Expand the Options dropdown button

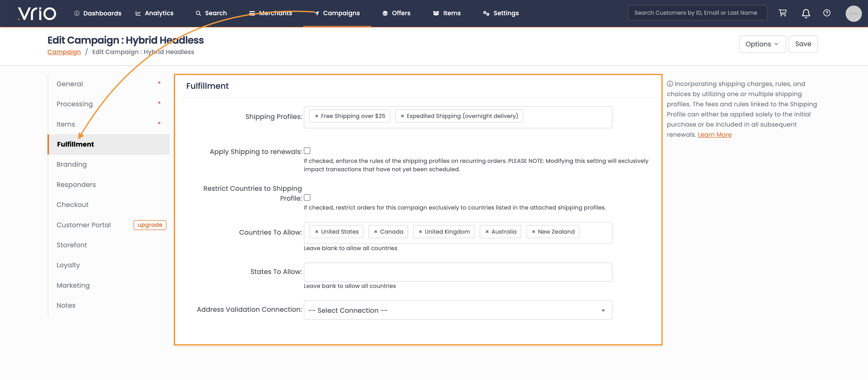pos(762,44)
